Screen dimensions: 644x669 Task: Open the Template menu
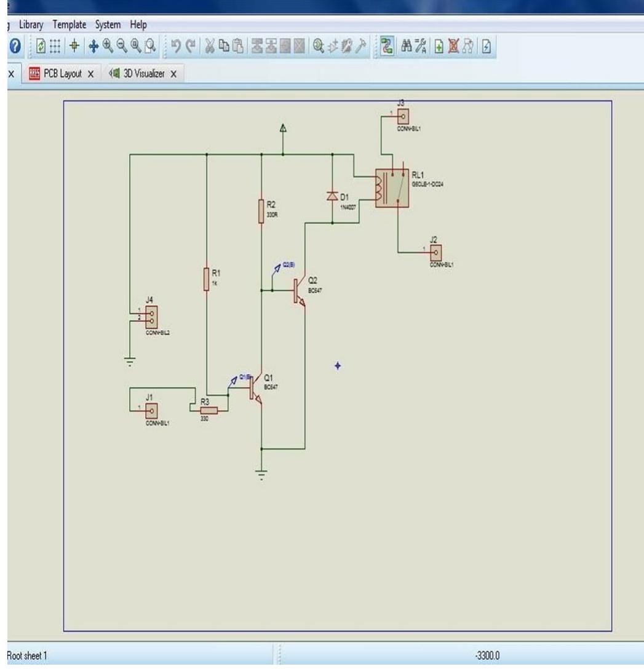70,25
